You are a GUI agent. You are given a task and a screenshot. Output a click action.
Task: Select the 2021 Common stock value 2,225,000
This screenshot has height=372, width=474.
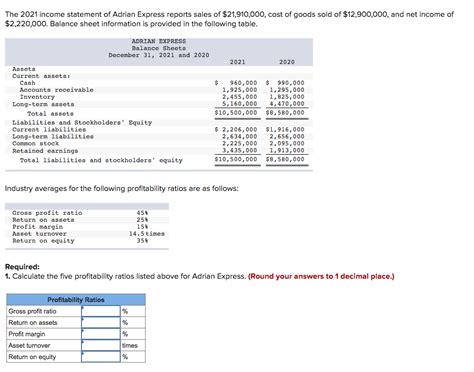point(240,143)
